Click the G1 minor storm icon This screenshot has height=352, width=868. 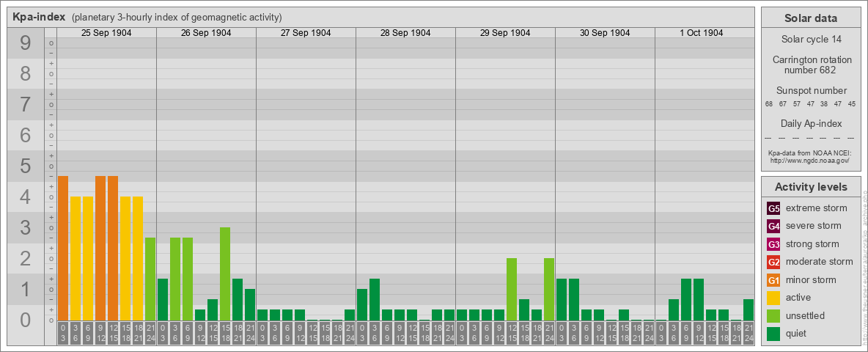click(x=773, y=280)
